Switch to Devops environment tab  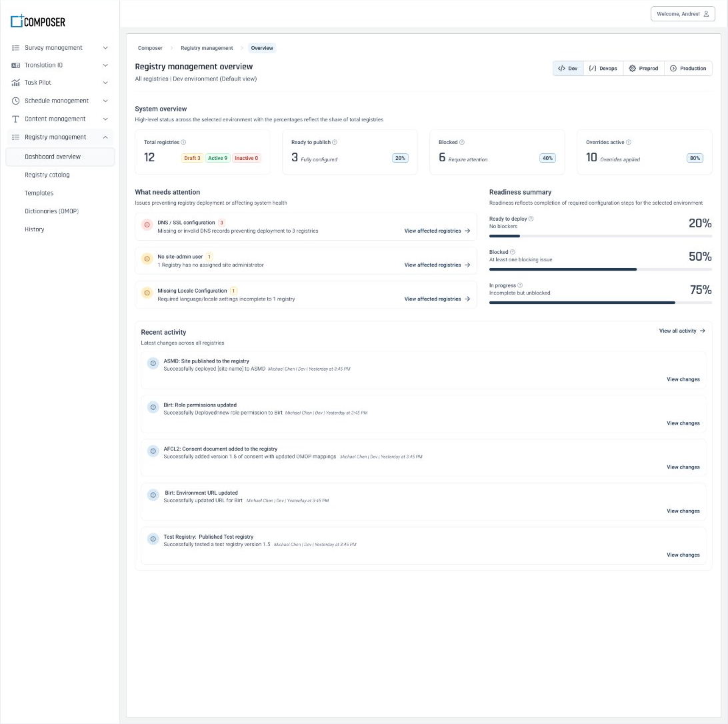tap(603, 68)
